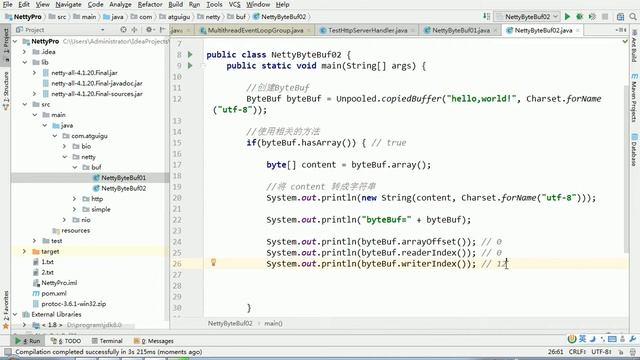Toggle IME moon half-width icon

click(593, 339)
